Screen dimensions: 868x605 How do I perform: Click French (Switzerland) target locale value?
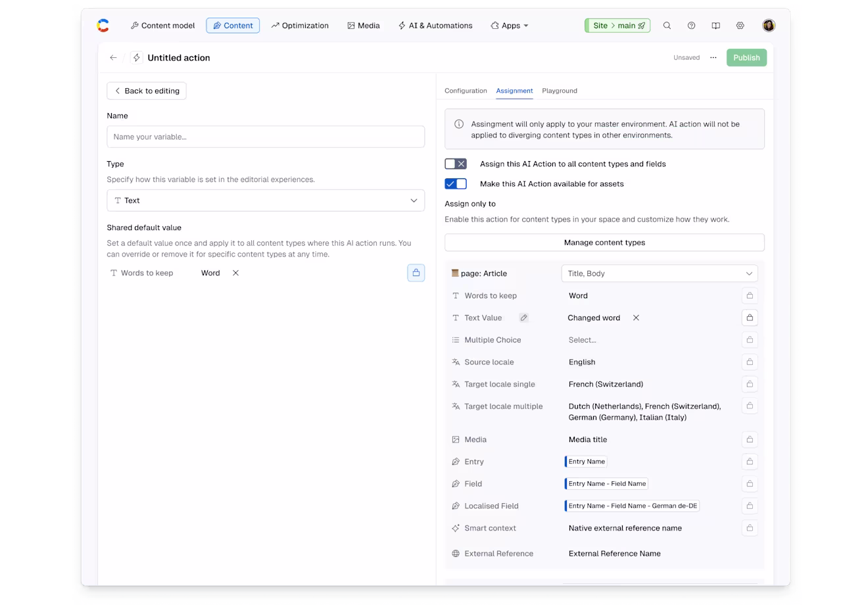coord(606,384)
